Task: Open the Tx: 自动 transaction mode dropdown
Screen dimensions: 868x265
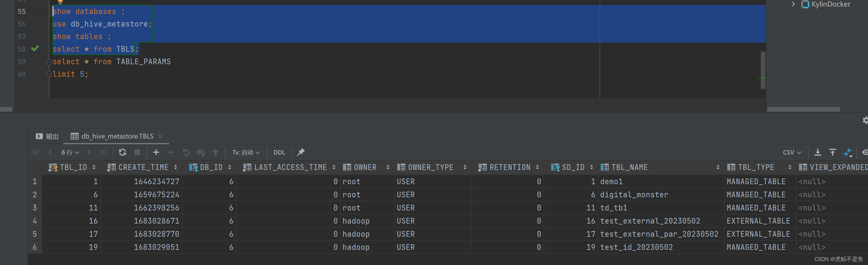Action: [x=245, y=152]
